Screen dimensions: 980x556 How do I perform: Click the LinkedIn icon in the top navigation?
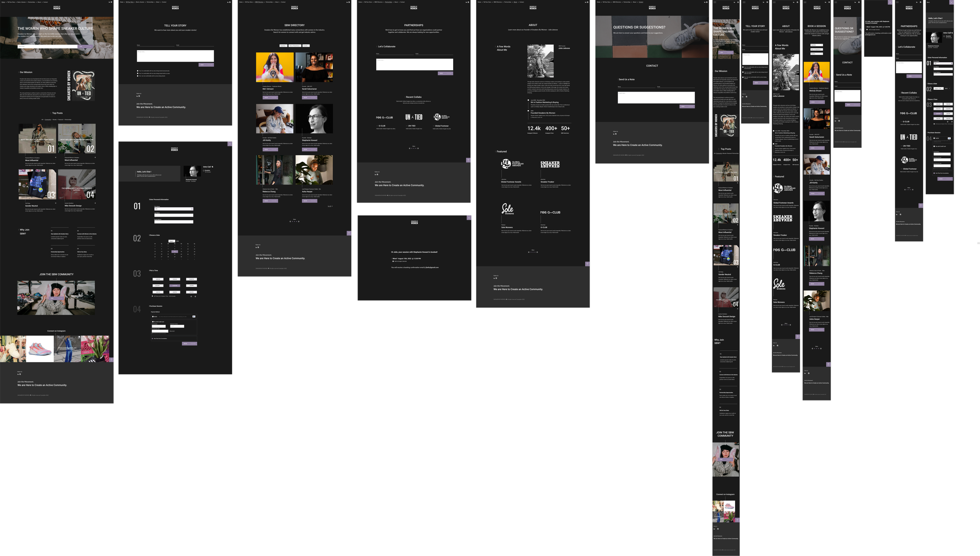pos(109,2)
